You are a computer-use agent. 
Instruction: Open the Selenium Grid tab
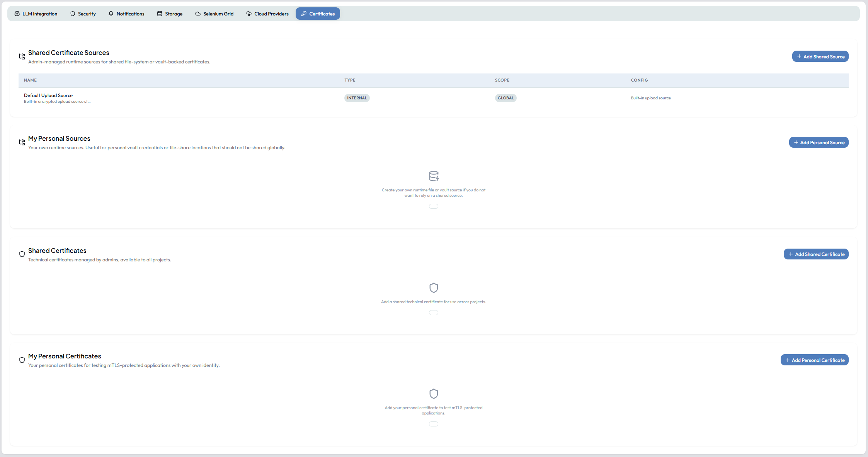214,14
